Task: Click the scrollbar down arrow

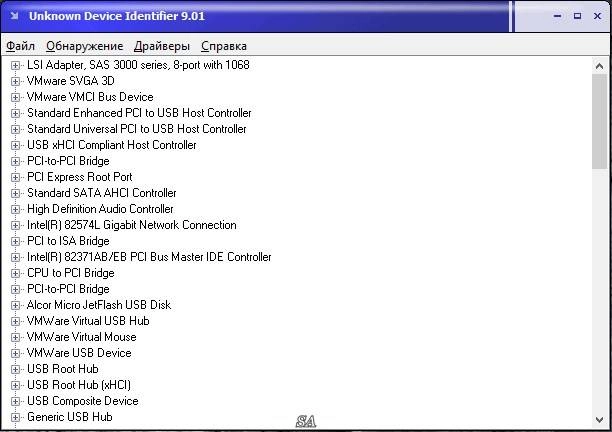Action: click(x=600, y=420)
